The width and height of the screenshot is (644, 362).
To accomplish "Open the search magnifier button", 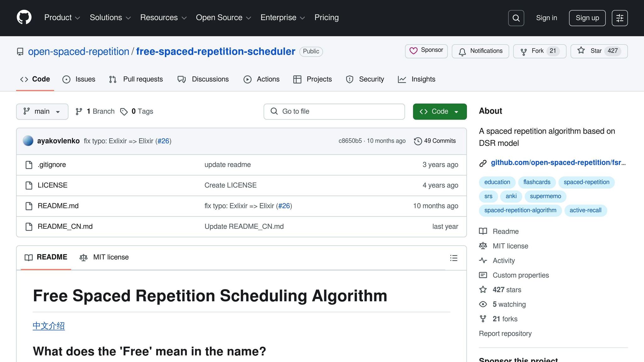I will (516, 18).
